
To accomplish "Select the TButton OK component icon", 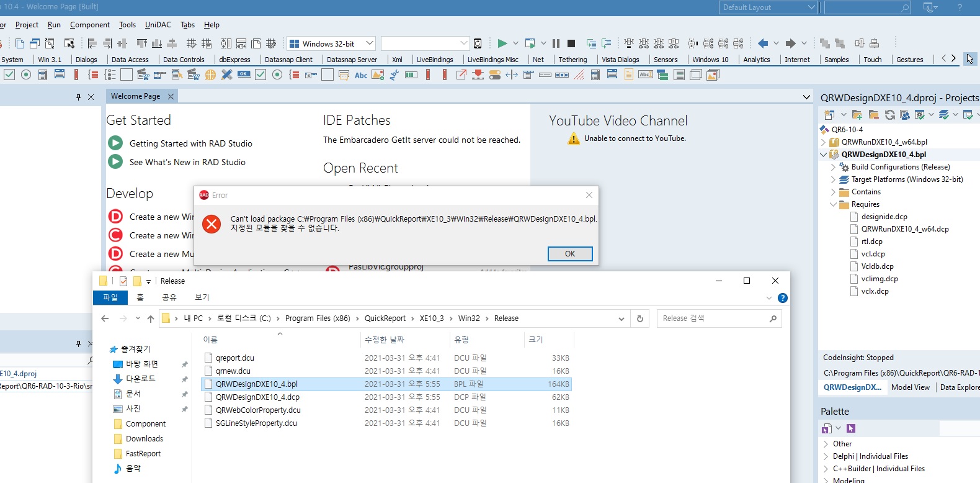I will point(244,74).
